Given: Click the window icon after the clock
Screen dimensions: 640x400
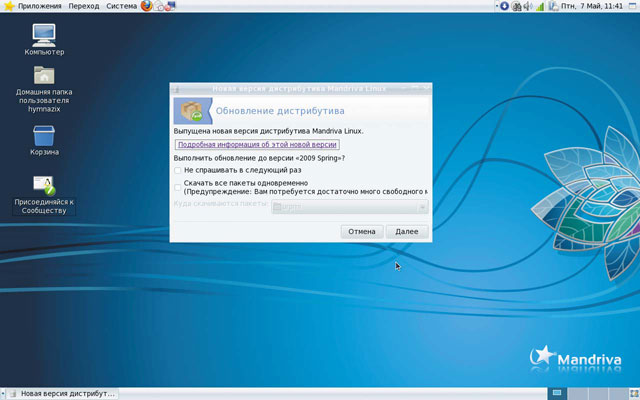Looking at the screenshot, I should 632,6.
